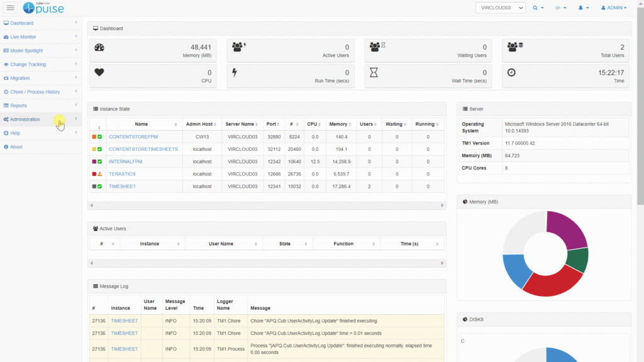Click the green status checkbox for INTERNALFPM
The height and width of the screenshot is (362, 644).
coord(100,162)
